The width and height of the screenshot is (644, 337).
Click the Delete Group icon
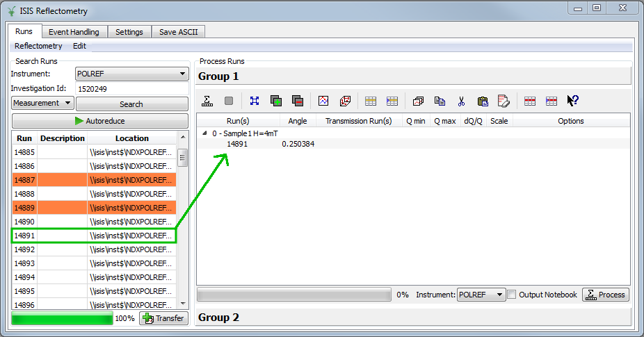tap(552, 101)
